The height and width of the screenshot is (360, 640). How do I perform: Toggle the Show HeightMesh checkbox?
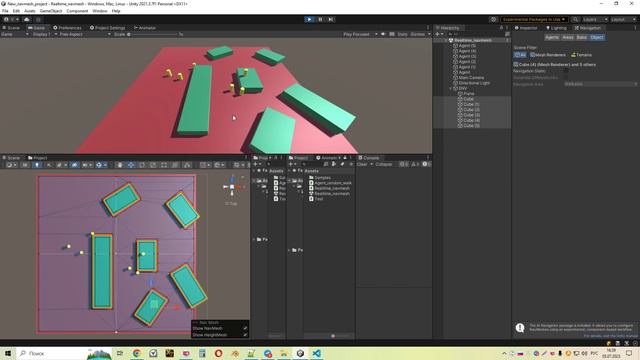[x=245, y=335]
